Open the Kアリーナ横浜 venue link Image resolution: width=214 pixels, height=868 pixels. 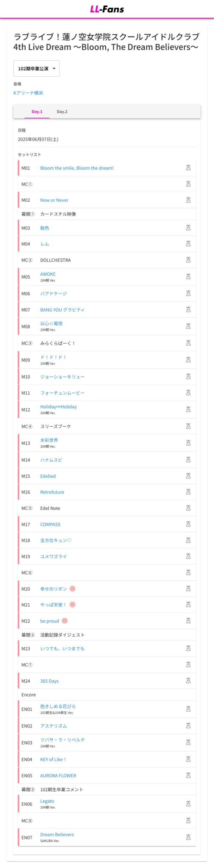(x=28, y=93)
